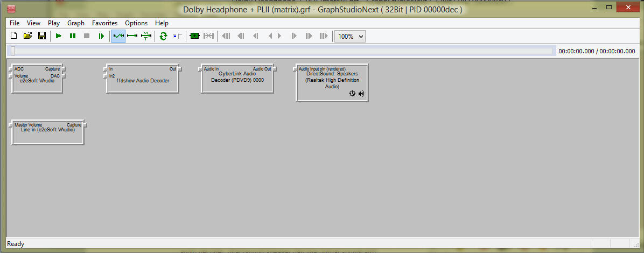Click the two-bar right arrow toolbar icon
The image size is (644, 253).
pyautogui.click(x=294, y=36)
